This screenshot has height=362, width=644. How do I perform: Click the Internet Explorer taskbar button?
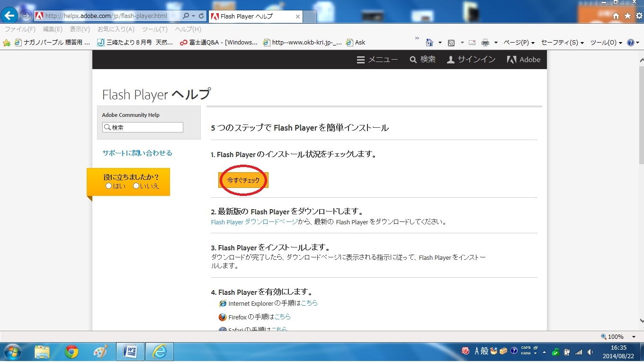(x=160, y=352)
